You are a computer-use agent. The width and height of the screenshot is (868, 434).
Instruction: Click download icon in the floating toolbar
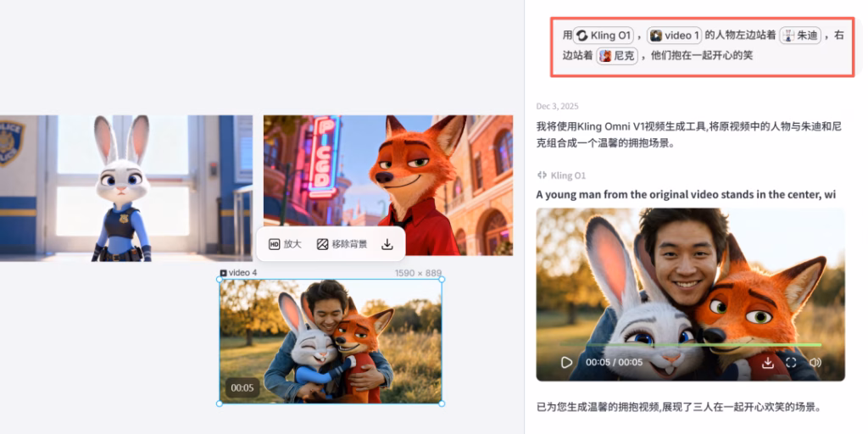387,244
